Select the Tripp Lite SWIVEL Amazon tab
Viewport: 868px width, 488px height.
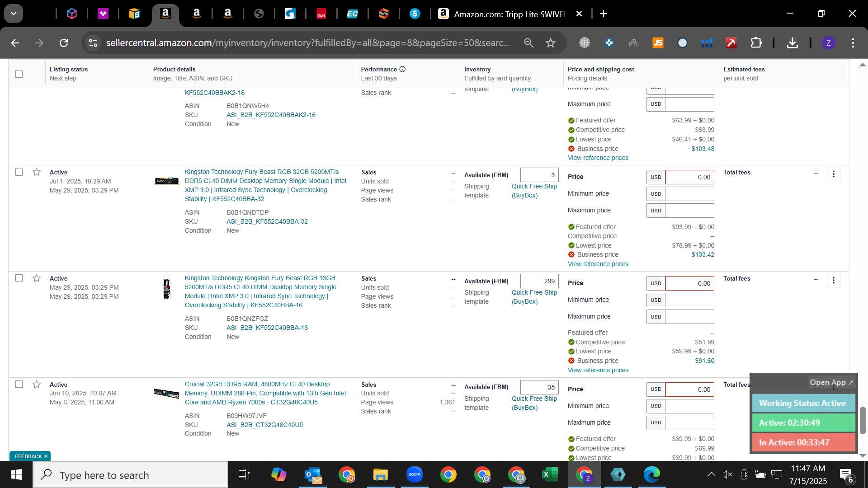tap(510, 14)
